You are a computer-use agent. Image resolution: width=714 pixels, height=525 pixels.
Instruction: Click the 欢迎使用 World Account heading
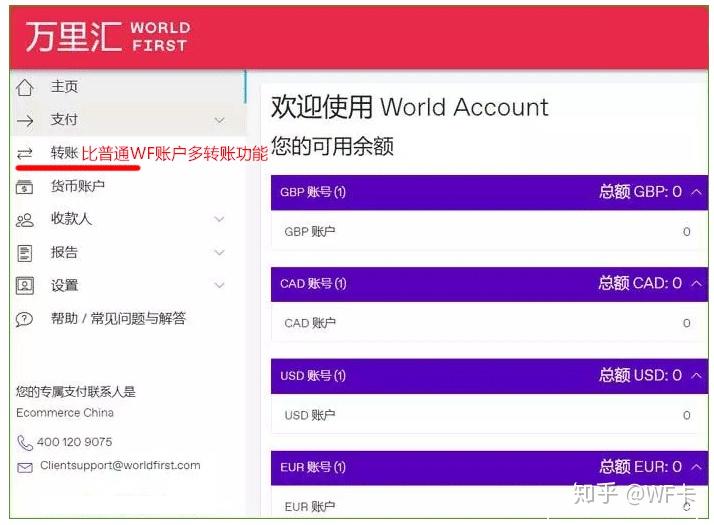(x=410, y=107)
